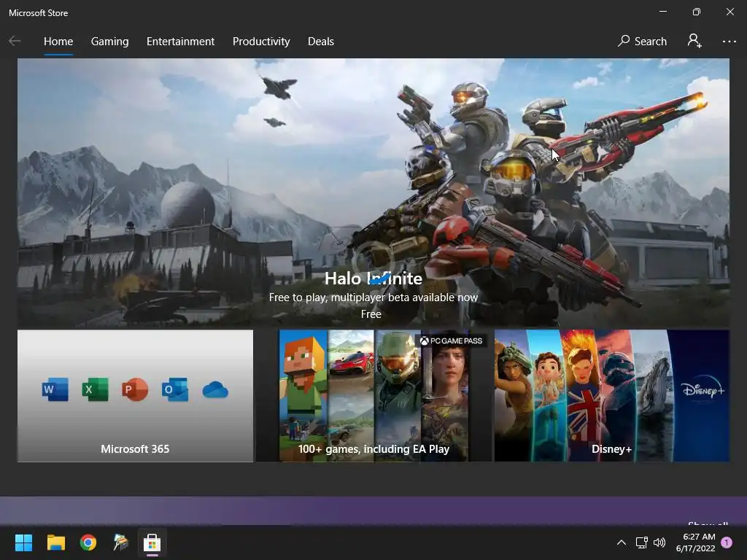Click the Disney+ logo
The width and height of the screenshot is (747, 560).
[x=703, y=389]
